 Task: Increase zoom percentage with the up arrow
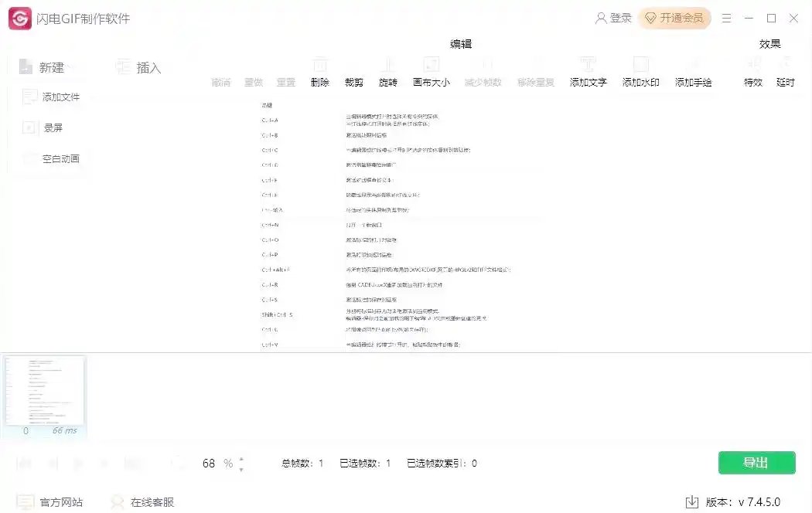tap(241, 458)
